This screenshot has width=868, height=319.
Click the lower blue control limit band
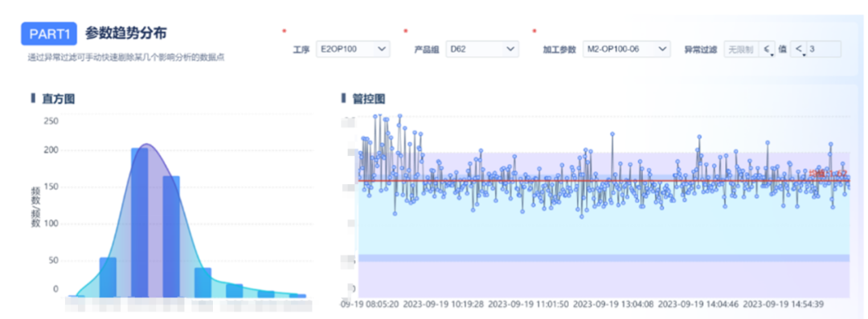pyautogui.click(x=604, y=258)
